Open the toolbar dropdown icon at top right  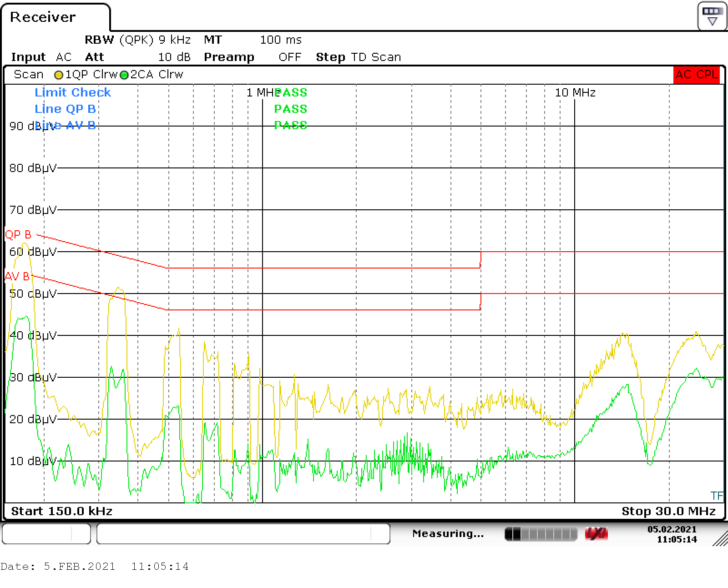(713, 16)
